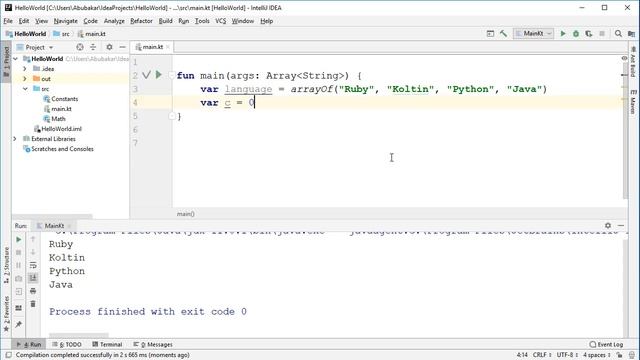Expand the .idea folder node
Viewport: 640px width, 360px height.
click(25, 69)
